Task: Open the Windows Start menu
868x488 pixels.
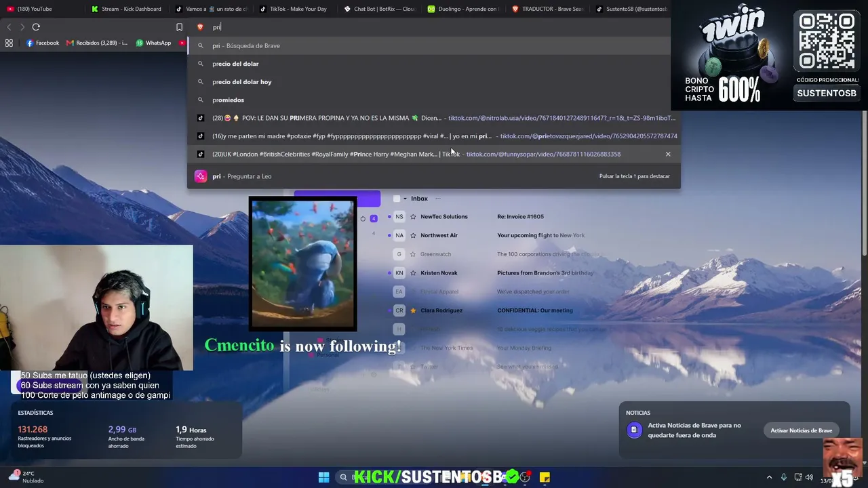Action: [x=323, y=477]
